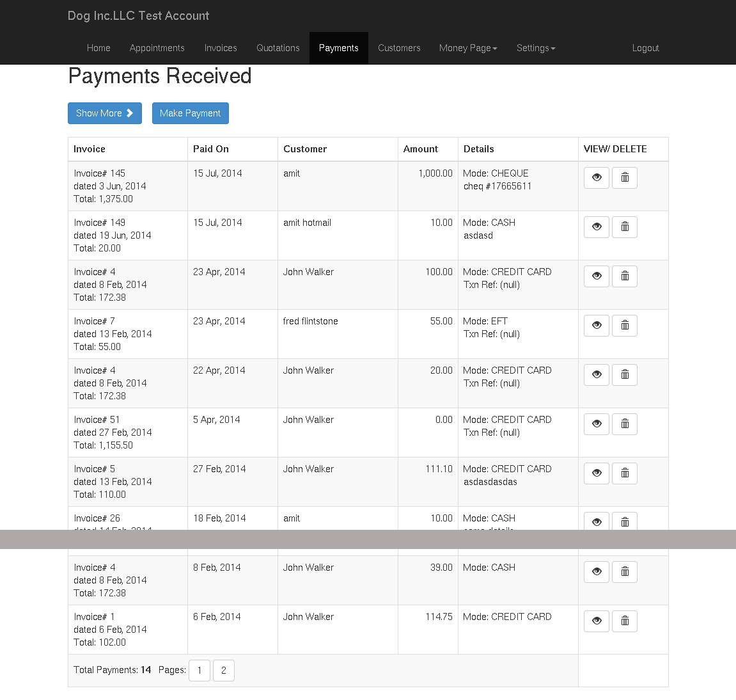Screen dimensions: 736x700
Task: Delete the 20.00 payment paid 22 Apr, 2014
Action: pyautogui.click(x=625, y=375)
